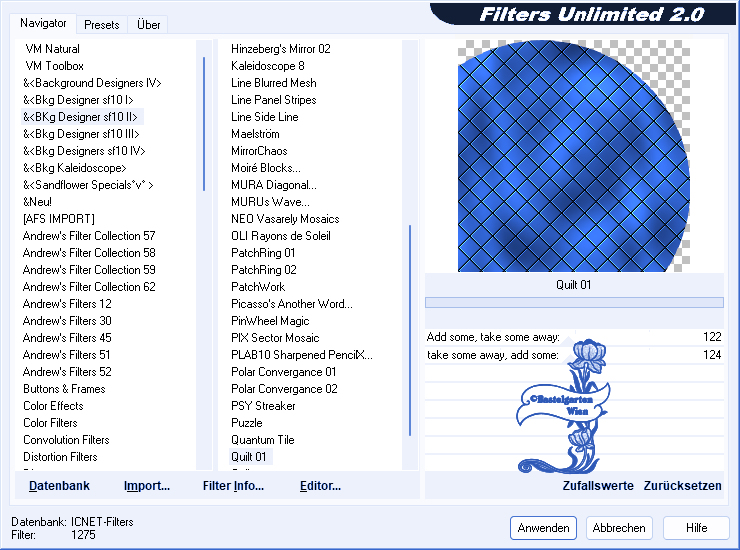Choose MURA Diagonal... filter
Screen dimensions: 740x550
point(274,185)
